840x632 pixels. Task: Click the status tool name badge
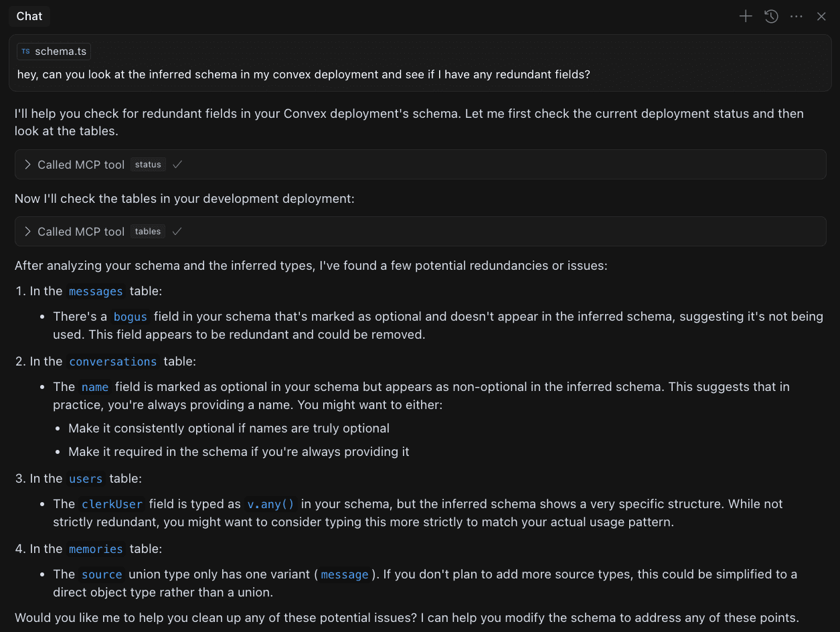148,165
